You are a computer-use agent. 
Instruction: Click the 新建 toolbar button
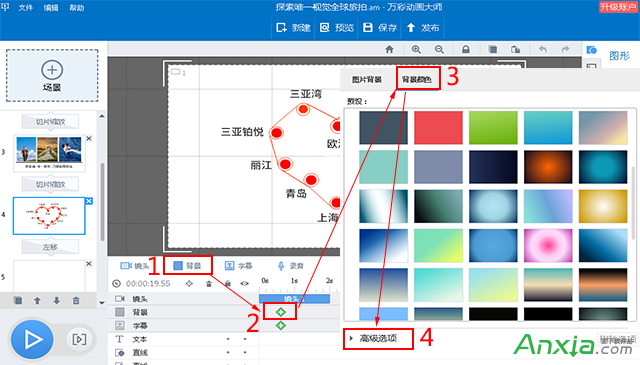(293, 27)
